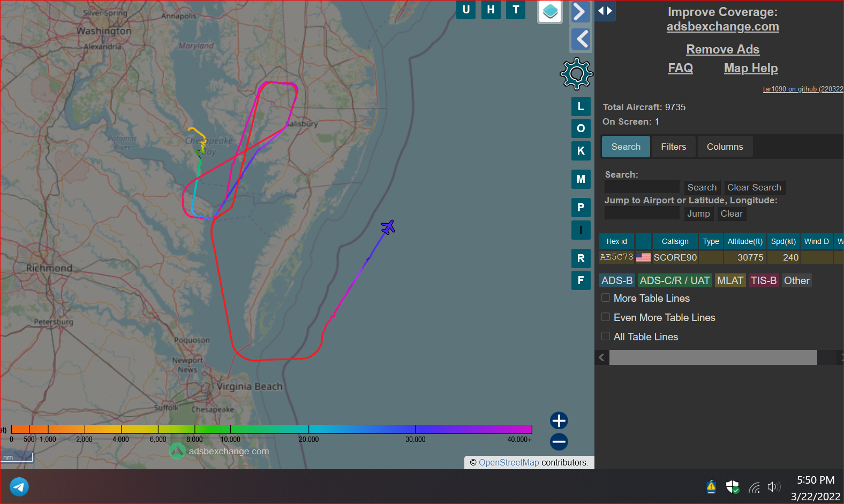The image size is (844, 504).
Task: Open Windows Security tray icon
Action: tap(733, 487)
